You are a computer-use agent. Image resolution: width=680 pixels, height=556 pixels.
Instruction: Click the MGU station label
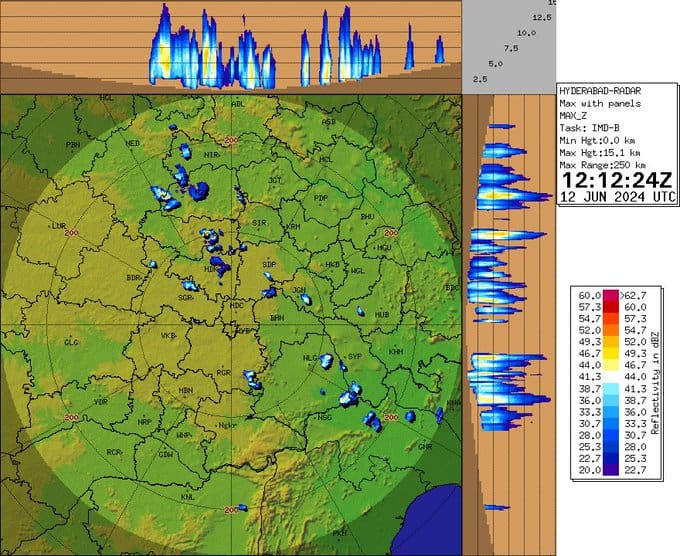[384, 248]
